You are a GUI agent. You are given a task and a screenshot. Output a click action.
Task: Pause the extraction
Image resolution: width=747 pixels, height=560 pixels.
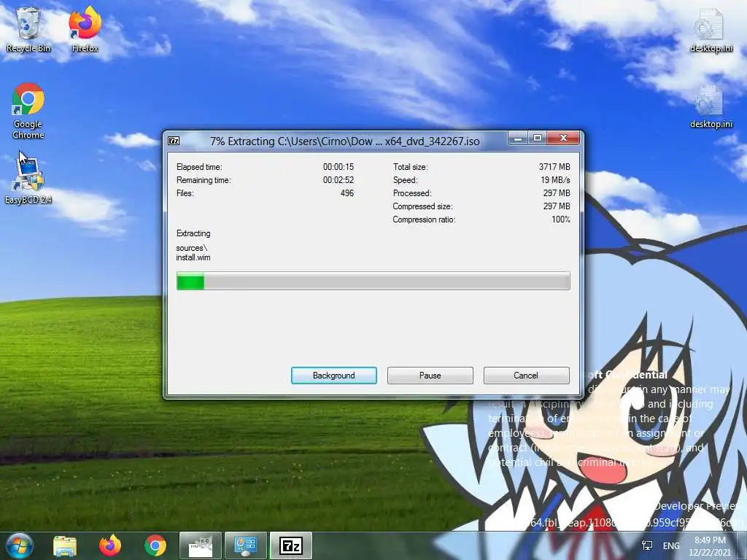(430, 376)
